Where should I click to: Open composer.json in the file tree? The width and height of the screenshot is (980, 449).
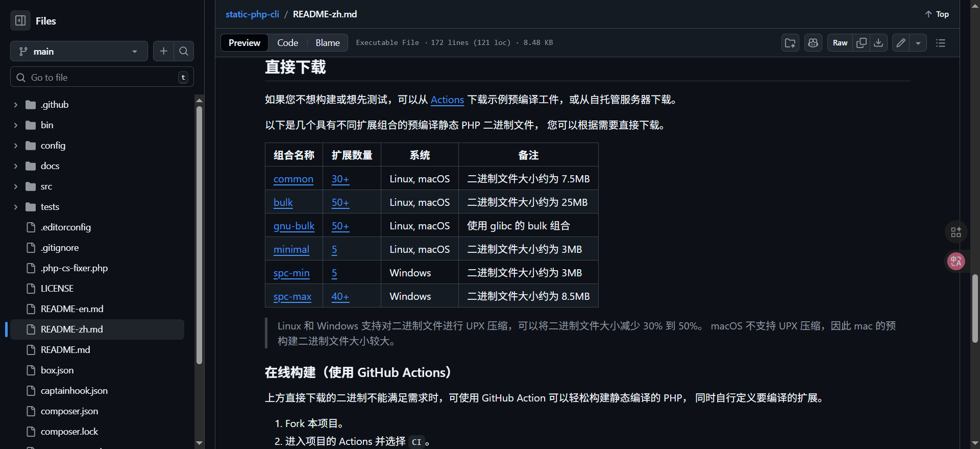pos(69,411)
